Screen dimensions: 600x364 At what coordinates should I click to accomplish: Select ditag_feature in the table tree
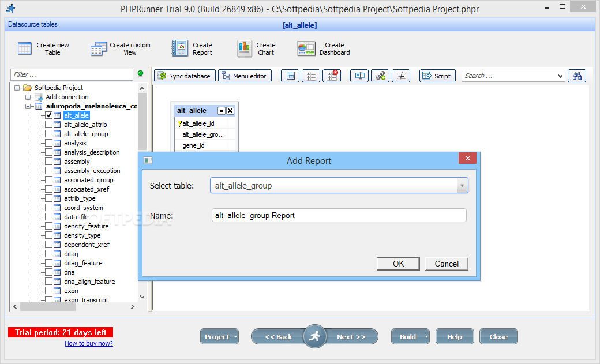(x=83, y=263)
